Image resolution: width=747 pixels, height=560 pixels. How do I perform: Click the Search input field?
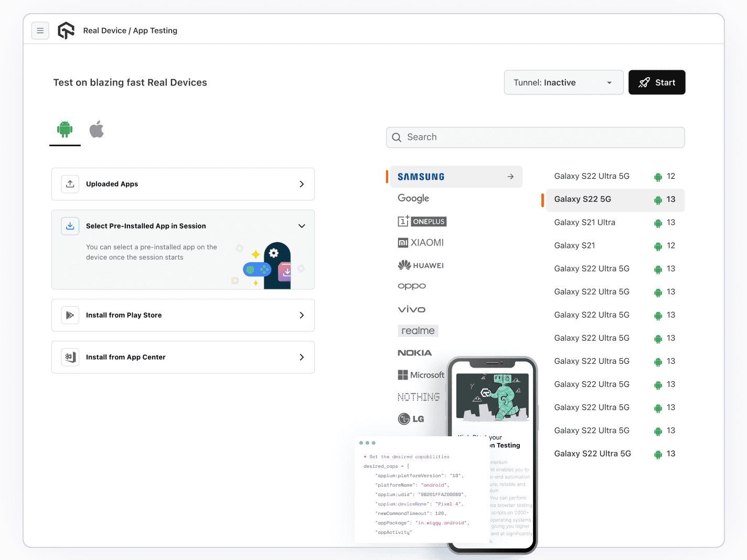pos(535,137)
